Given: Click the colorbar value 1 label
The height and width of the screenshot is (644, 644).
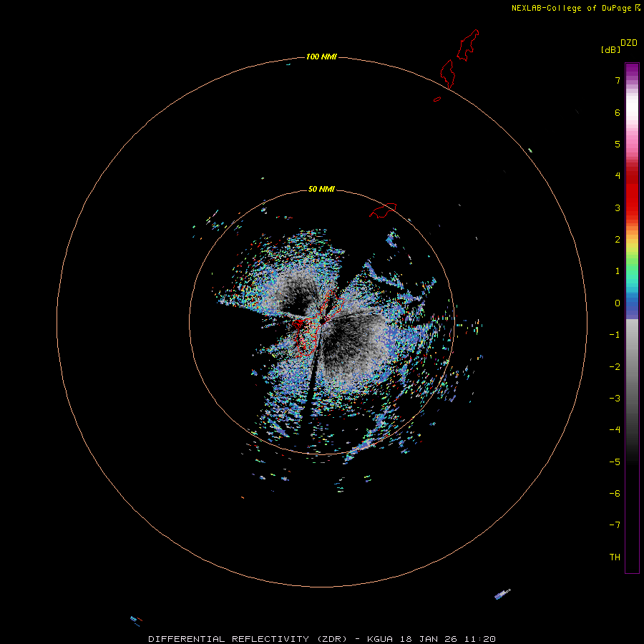Looking at the screenshot, I should [x=618, y=271].
